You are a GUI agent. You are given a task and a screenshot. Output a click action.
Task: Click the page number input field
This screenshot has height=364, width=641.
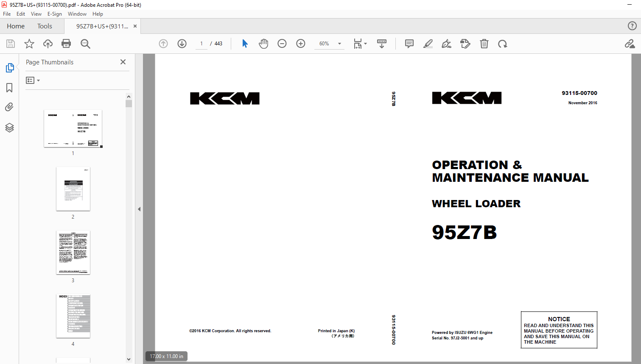click(x=202, y=44)
